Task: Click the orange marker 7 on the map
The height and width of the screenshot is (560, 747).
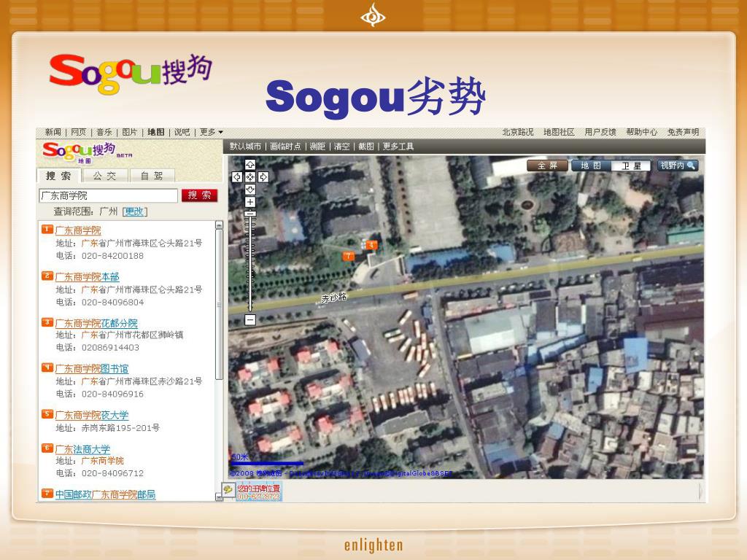Action: [x=348, y=256]
